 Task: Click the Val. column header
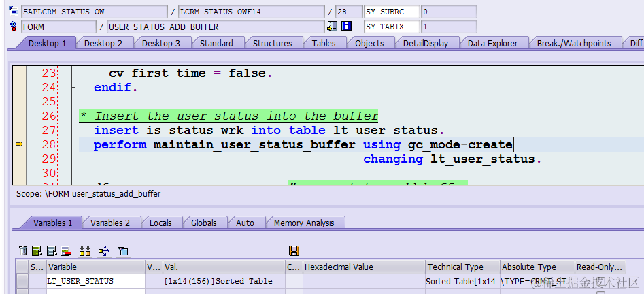point(224,267)
